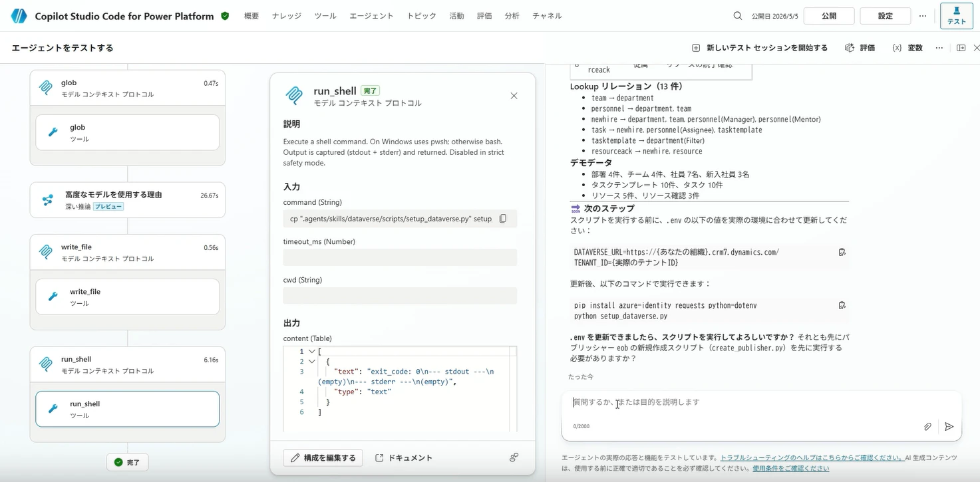Screen dimensions: 980x482
Task: Click the green verified shield icon
Action: click(225, 16)
